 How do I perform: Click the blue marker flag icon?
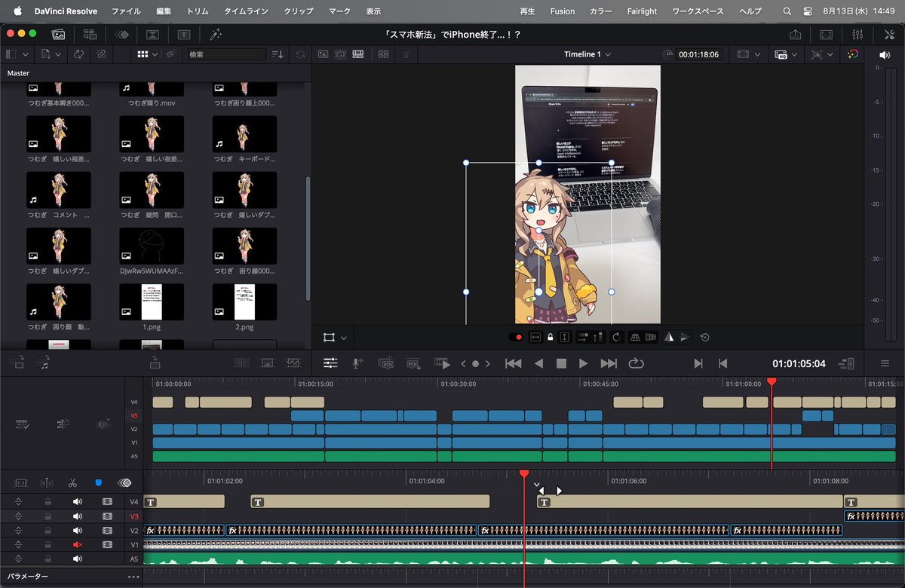98,482
